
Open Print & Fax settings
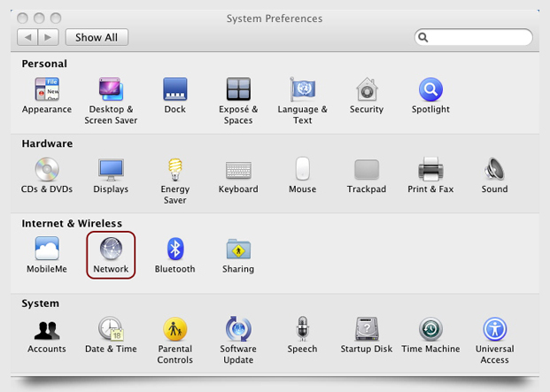(430, 175)
